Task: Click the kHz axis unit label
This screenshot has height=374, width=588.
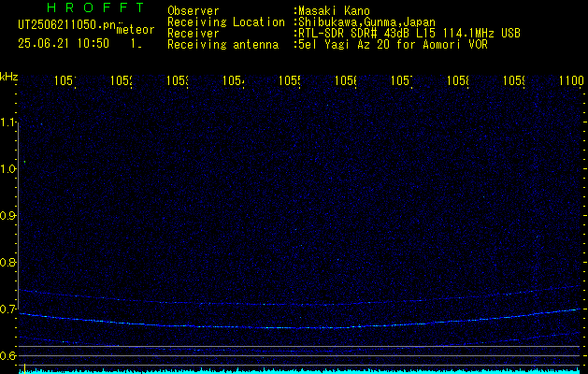Action: 8,78
